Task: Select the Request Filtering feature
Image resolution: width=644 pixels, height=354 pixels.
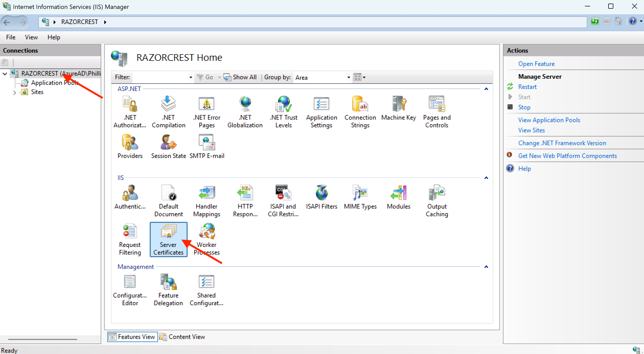Action: click(x=130, y=239)
